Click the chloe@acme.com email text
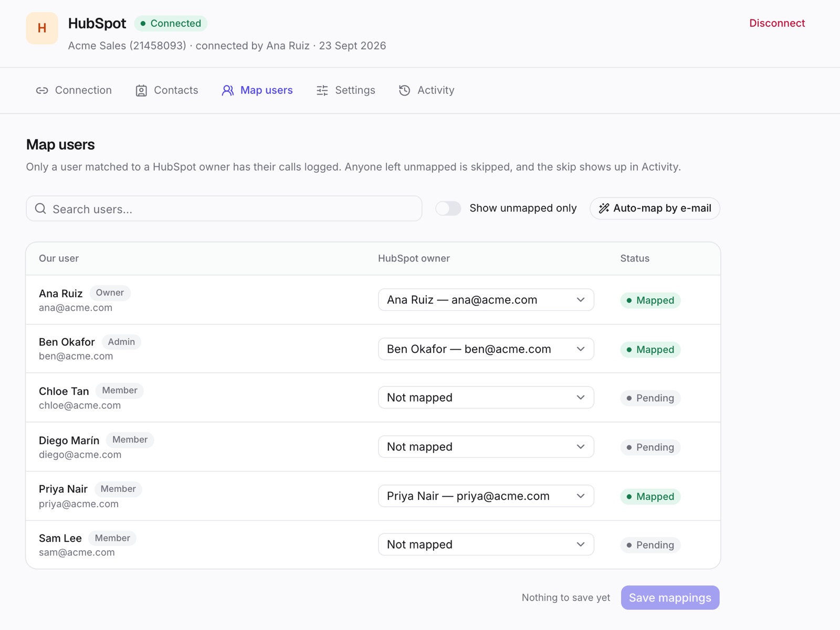The height and width of the screenshot is (630, 840). pos(80,405)
